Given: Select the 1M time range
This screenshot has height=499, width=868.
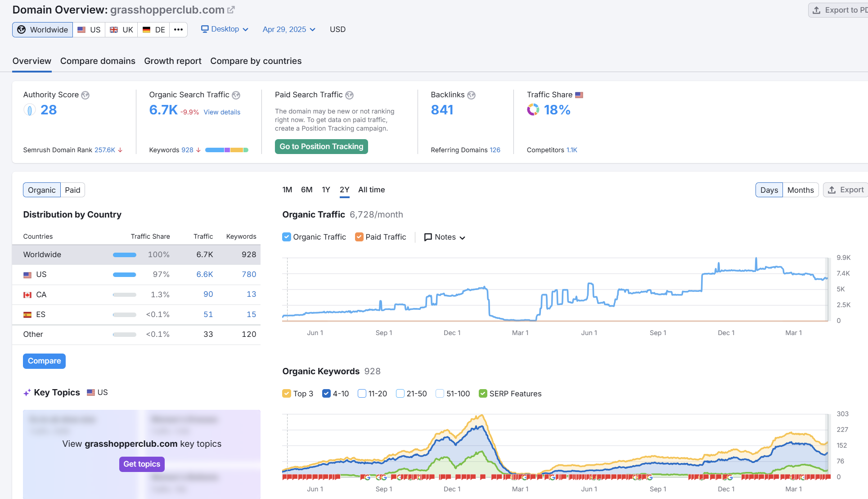Looking at the screenshot, I should coord(287,190).
